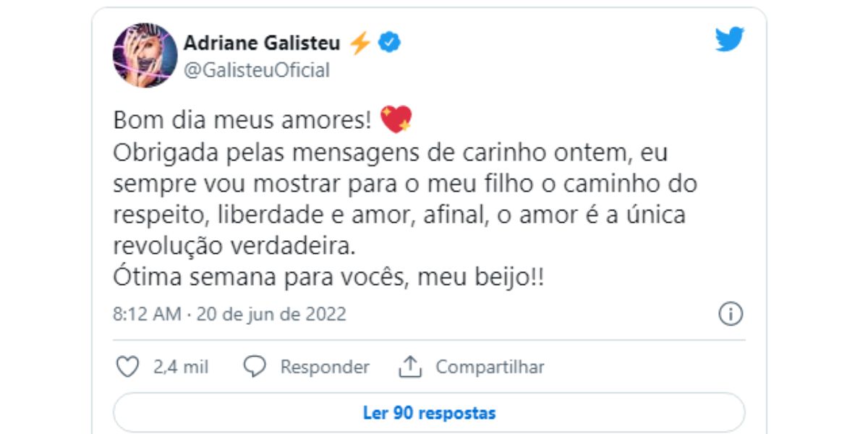Like the tweet with the heart icon
This screenshot has height=434, width=868.
pos(128,367)
